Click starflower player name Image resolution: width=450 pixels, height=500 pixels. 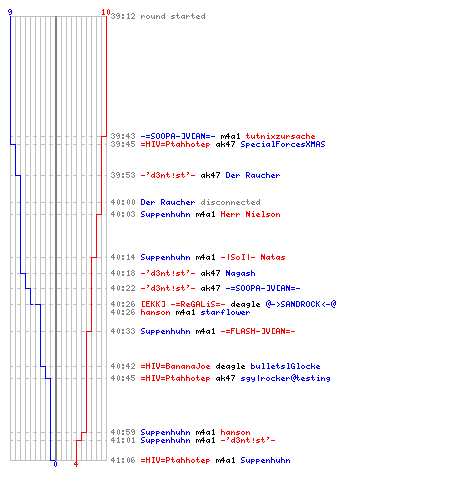point(225,312)
